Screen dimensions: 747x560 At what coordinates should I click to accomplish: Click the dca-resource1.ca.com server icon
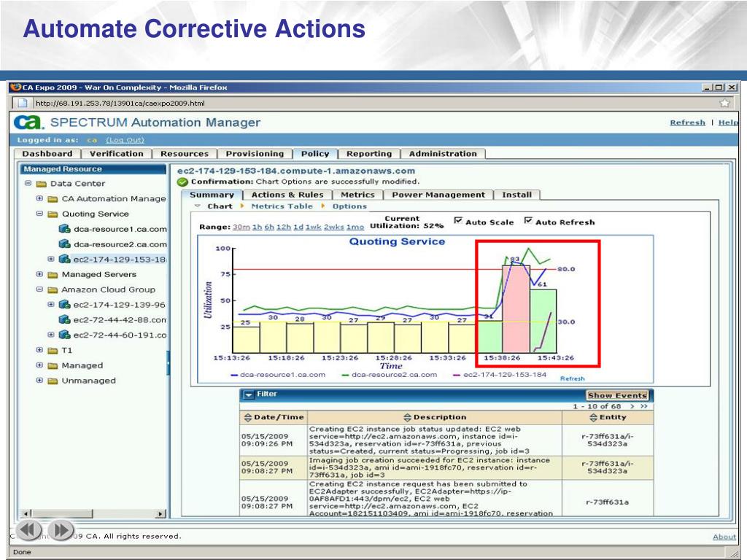(64, 229)
